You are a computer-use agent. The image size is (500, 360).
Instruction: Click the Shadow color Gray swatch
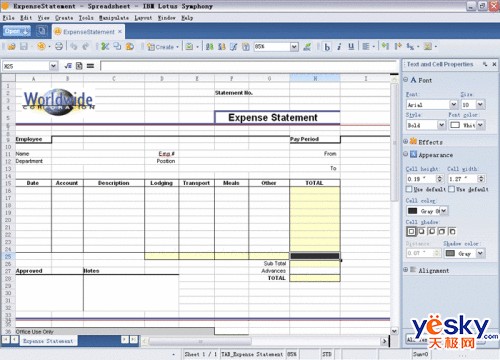point(450,253)
